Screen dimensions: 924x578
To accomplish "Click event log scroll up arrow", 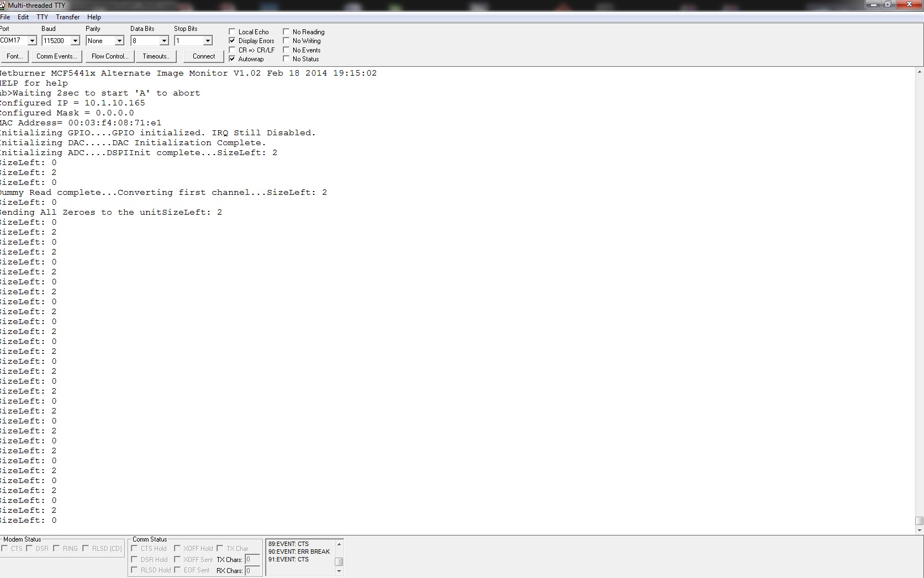I will 339,544.
